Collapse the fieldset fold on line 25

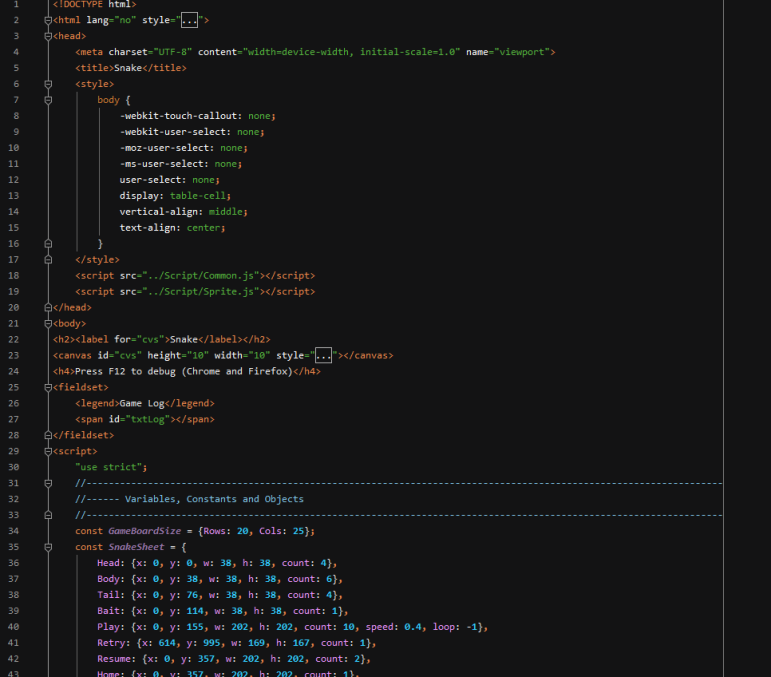click(x=48, y=387)
